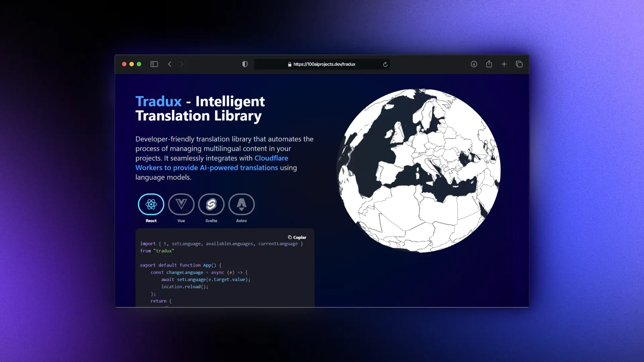Click the 'const changeLanguage' code line
The width and height of the screenshot is (644, 362).
199,273
